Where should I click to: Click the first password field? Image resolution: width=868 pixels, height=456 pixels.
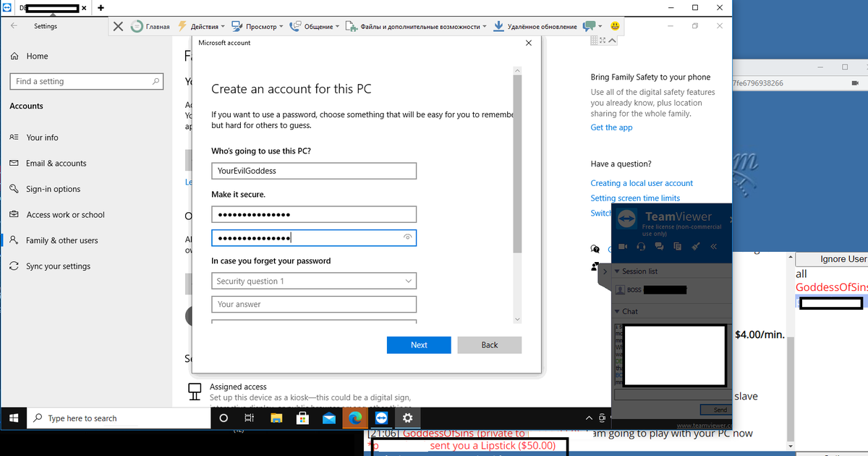(x=314, y=214)
